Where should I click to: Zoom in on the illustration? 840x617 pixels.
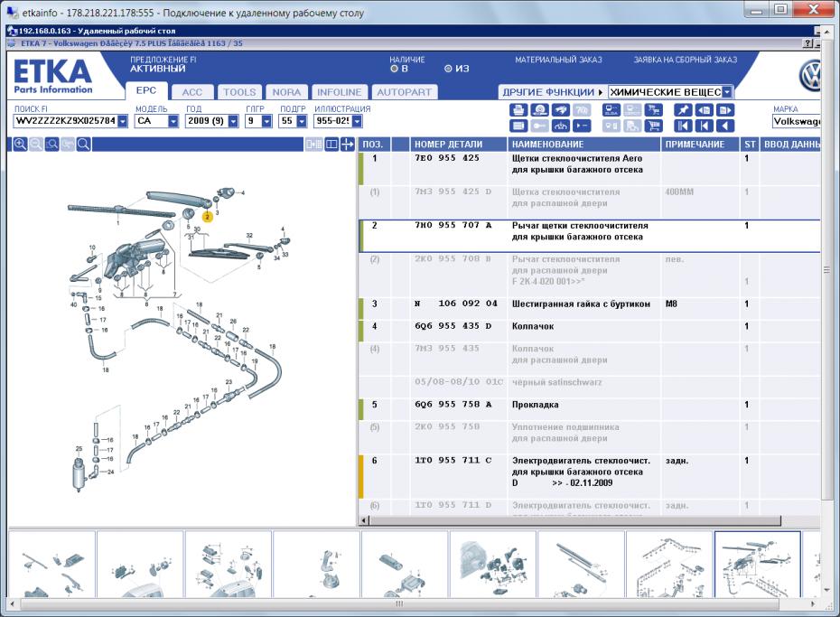point(20,144)
